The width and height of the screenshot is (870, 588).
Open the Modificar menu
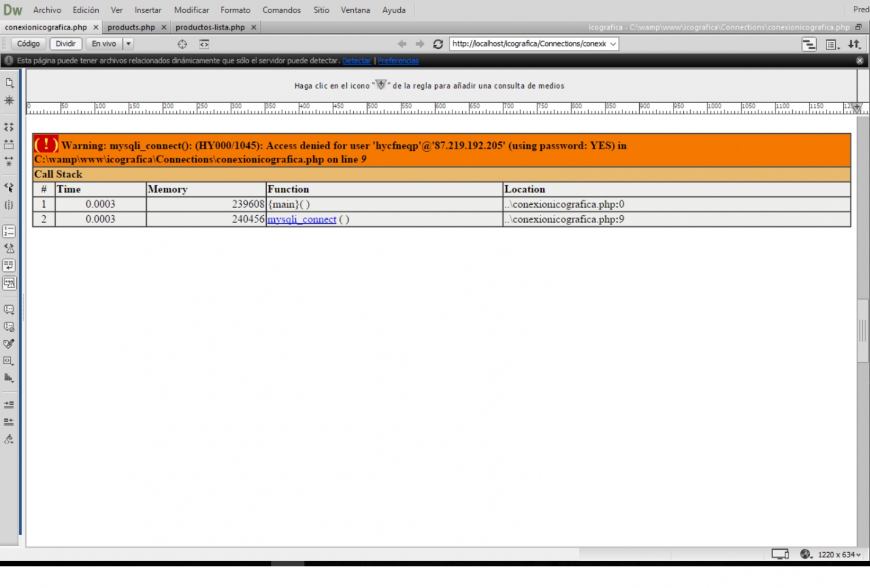(191, 10)
